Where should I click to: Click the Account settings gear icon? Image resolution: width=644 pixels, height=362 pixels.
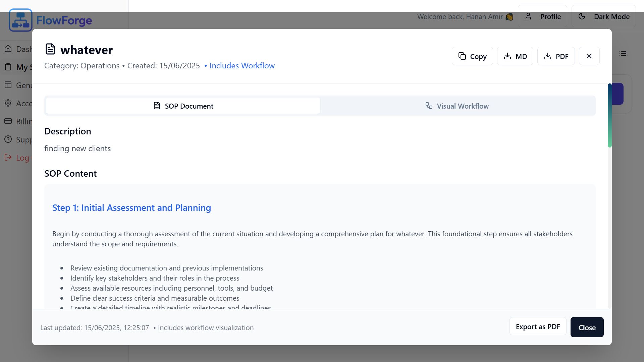pos(8,103)
